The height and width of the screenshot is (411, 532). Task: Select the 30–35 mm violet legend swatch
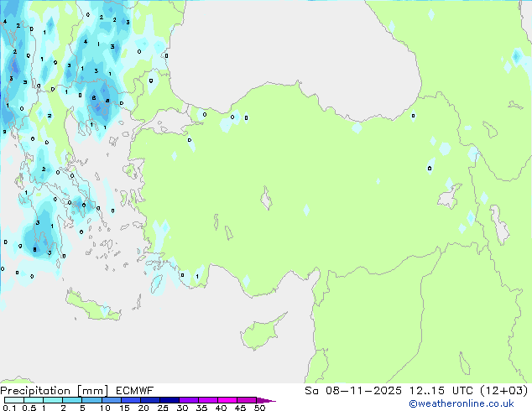point(188,400)
